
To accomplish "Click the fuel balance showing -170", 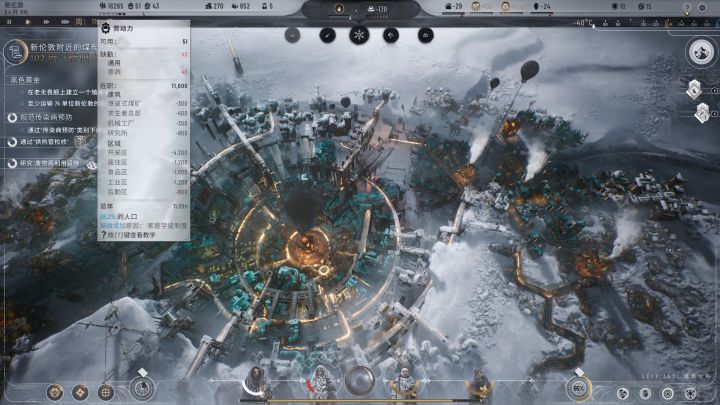I will coord(376,9).
